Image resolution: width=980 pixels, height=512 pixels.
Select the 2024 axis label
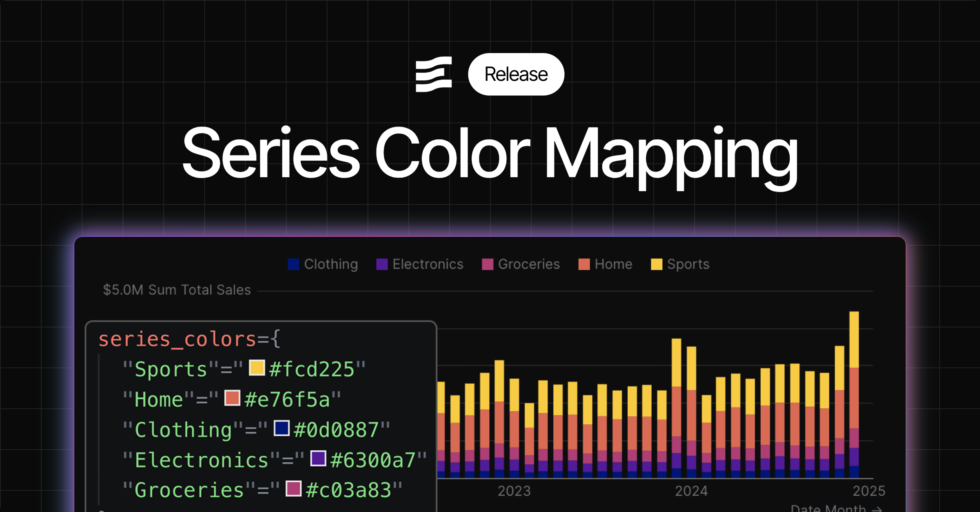692,491
